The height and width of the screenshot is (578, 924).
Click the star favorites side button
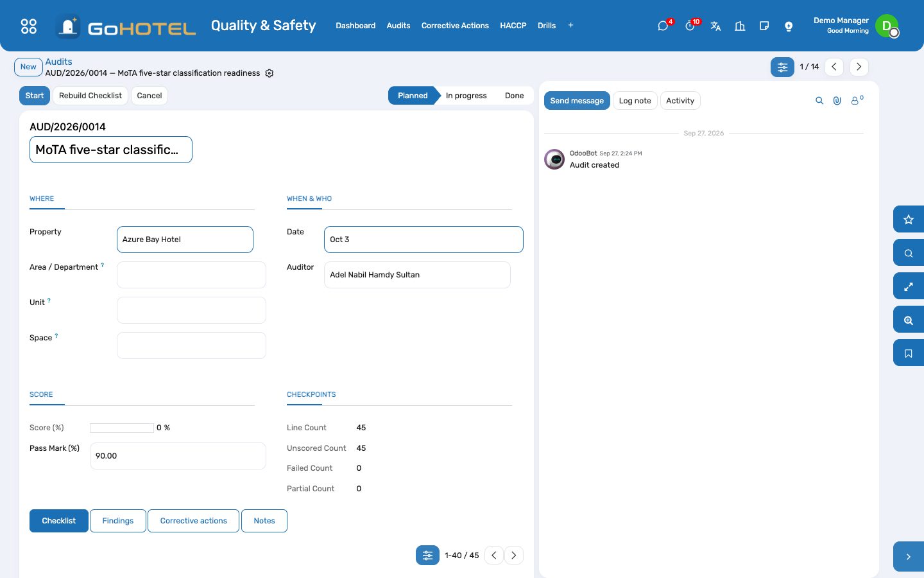click(909, 220)
